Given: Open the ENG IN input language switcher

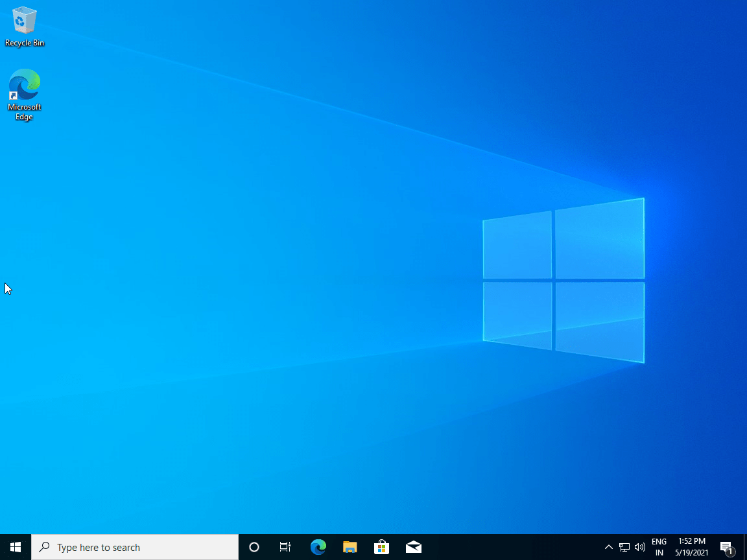Looking at the screenshot, I should pyautogui.click(x=659, y=547).
